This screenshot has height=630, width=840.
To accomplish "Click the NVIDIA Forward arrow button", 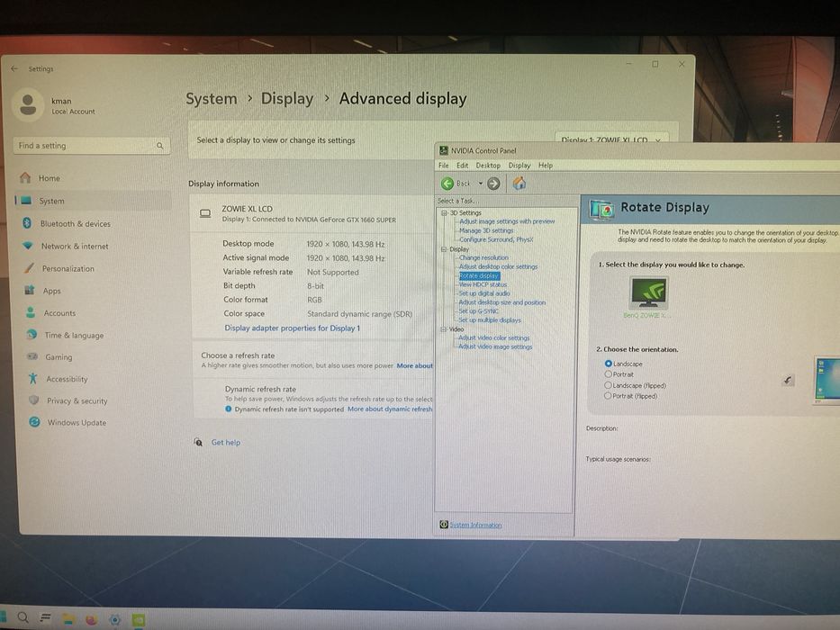I will [493, 184].
